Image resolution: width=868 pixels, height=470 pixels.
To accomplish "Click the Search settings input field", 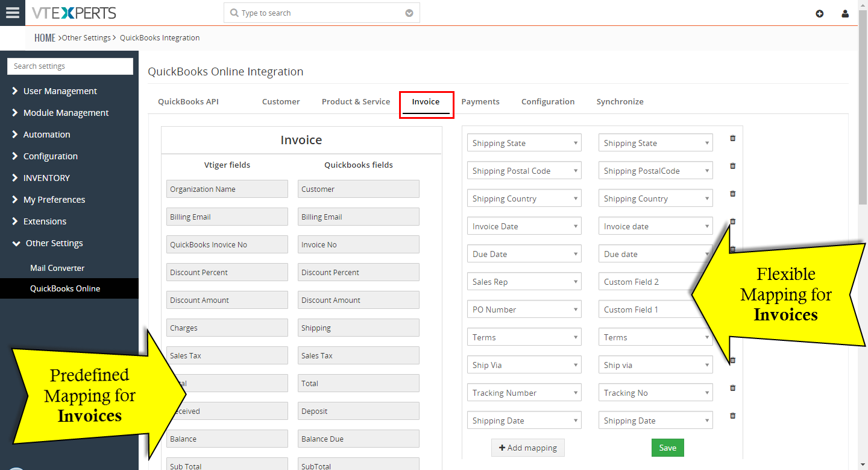I will pos(70,66).
